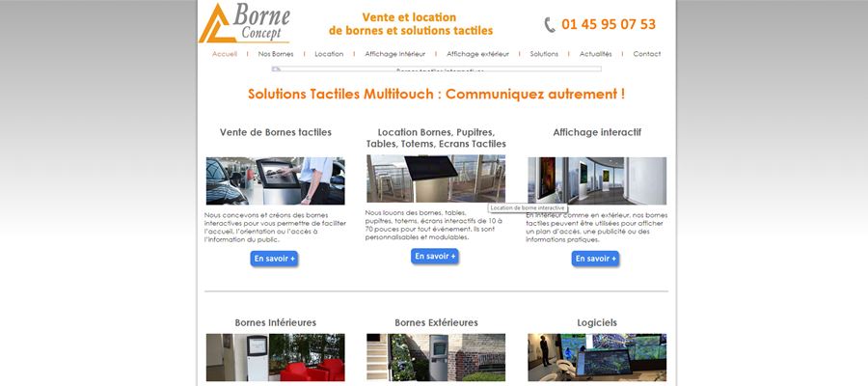This screenshot has width=868, height=386.
Task: Open the Bornes Extérieures thumbnail
Action: pos(436,357)
